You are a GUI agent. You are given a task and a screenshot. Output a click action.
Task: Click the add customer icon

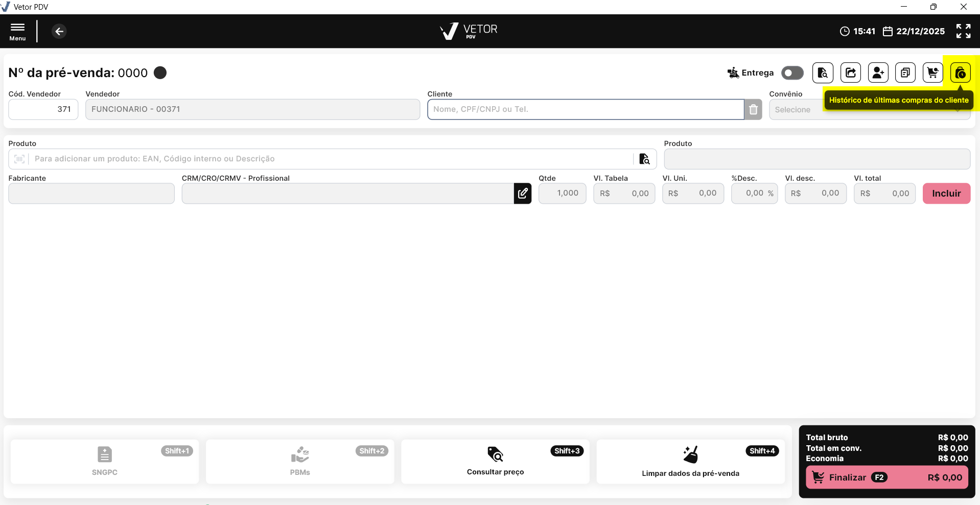[878, 73]
